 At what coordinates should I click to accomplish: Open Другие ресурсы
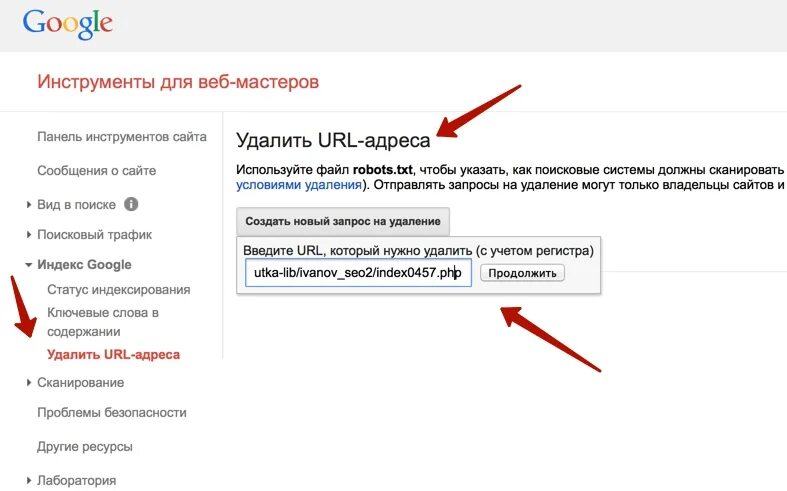(x=85, y=446)
